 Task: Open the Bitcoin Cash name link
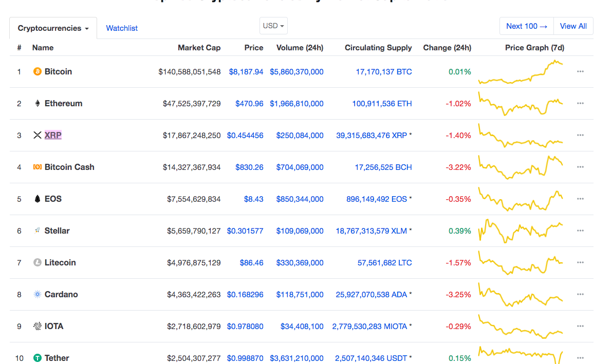69,167
